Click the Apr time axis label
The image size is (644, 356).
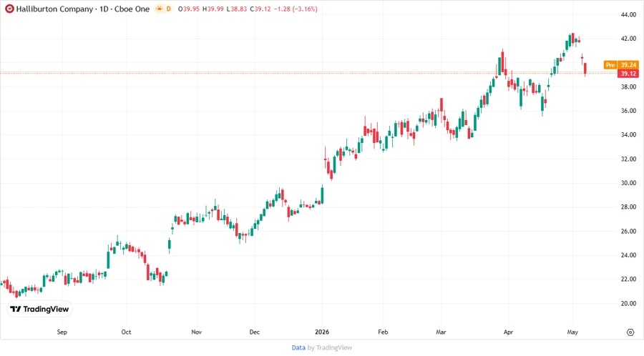tap(509, 332)
